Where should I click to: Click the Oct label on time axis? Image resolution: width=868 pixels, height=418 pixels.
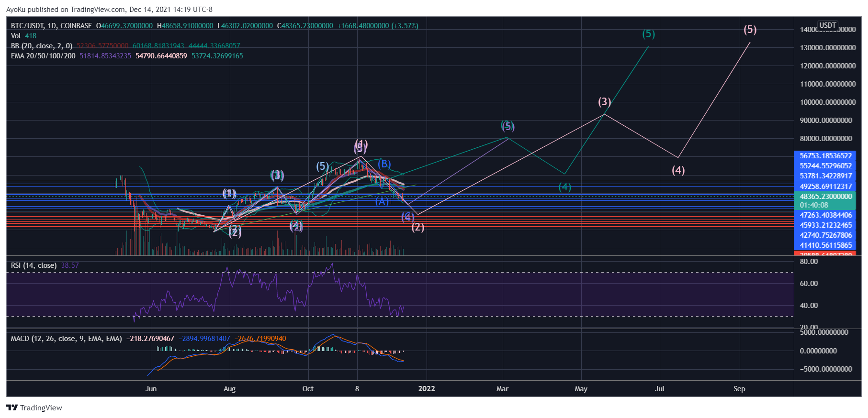[x=308, y=389]
